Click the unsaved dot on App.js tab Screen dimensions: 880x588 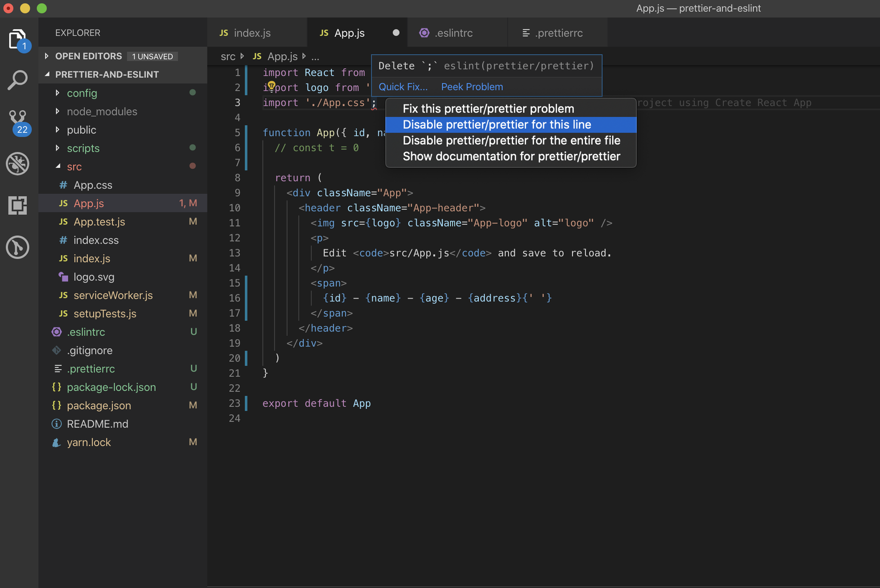click(x=396, y=33)
